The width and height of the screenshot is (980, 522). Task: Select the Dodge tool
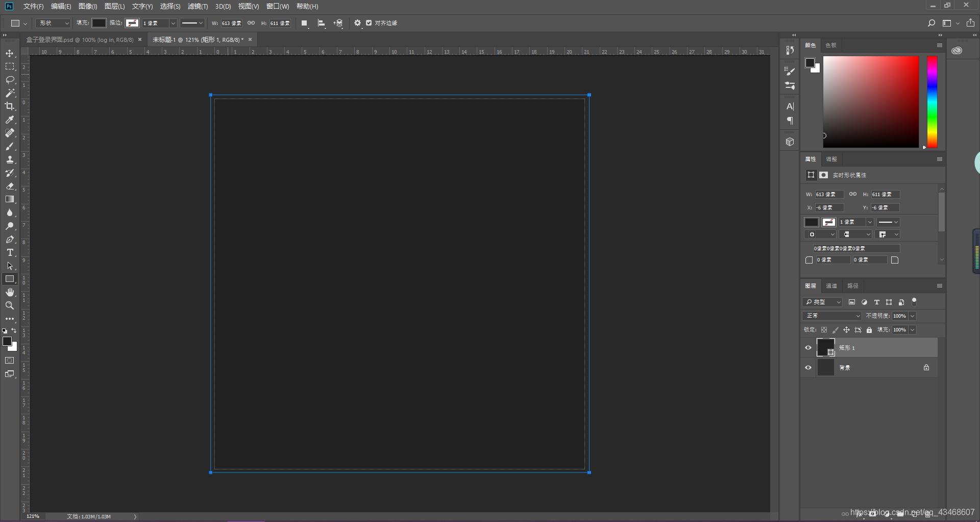[10, 226]
